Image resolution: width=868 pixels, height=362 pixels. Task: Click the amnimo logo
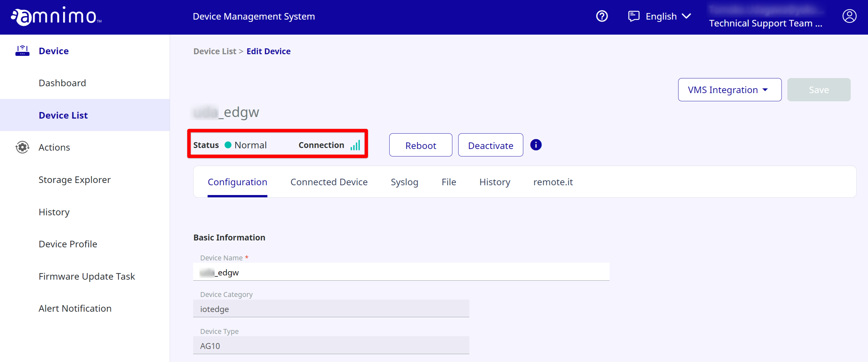pos(56,17)
